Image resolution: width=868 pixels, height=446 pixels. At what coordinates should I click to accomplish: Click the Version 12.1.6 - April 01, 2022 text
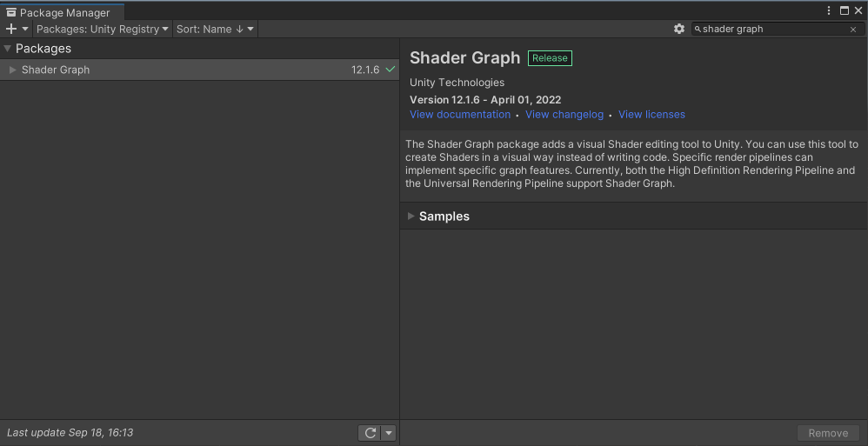tap(485, 100)
